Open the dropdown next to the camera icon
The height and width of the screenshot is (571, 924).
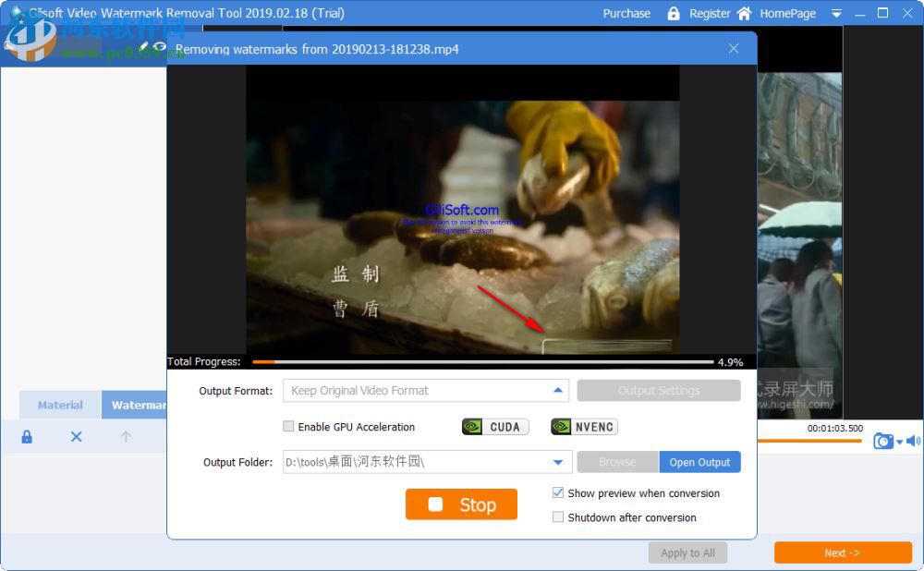tap(897, 442)
